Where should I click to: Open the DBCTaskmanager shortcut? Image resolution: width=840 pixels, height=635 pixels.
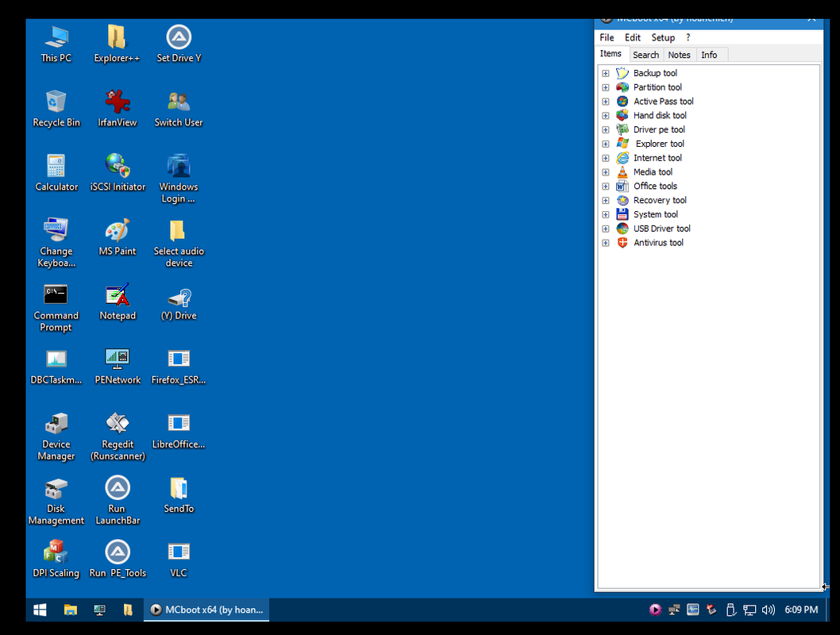(56, 366)
